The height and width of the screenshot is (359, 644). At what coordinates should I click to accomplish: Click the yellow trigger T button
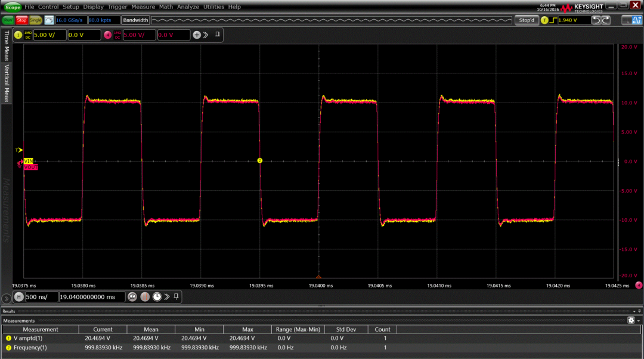(x=544, y=20)
